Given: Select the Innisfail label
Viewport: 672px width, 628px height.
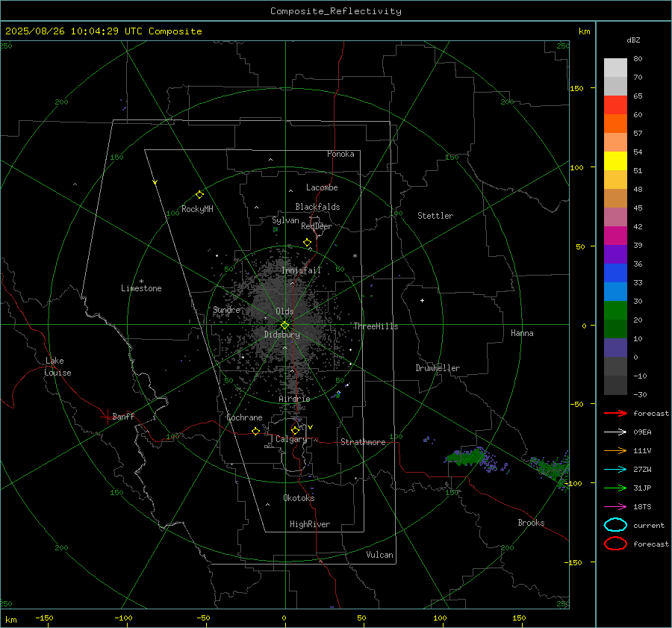Looking at the screenshot, I should click(301, 270).
